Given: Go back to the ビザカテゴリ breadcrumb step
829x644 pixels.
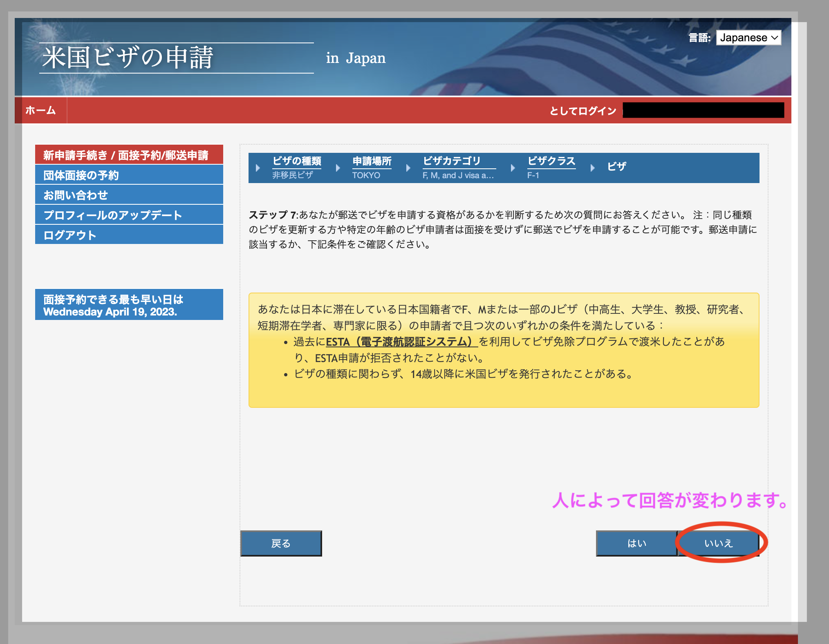Looking at the screenshot, I should point(451,161).
